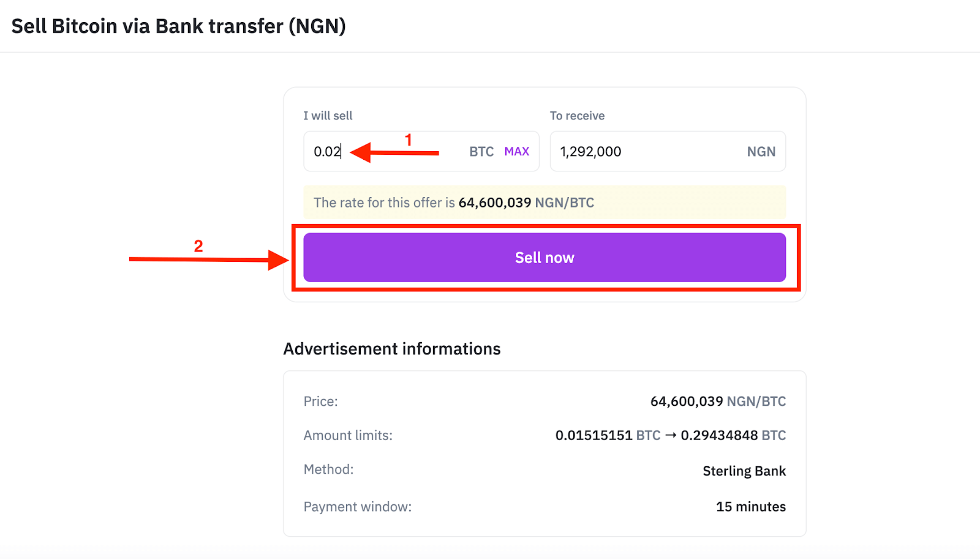This screenshot has width=980, height=560.
Task: Click the arrow between amount limits
Action: coord(671,436)
